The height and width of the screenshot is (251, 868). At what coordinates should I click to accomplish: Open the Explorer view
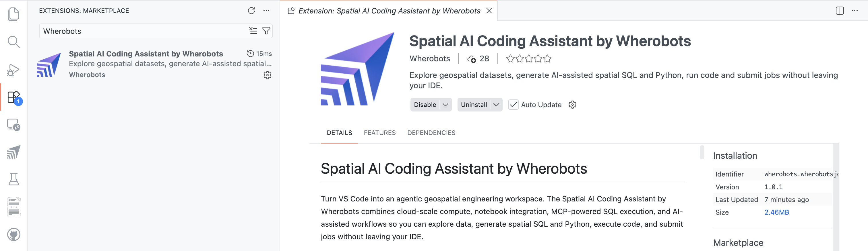click(x=13, y=14)
